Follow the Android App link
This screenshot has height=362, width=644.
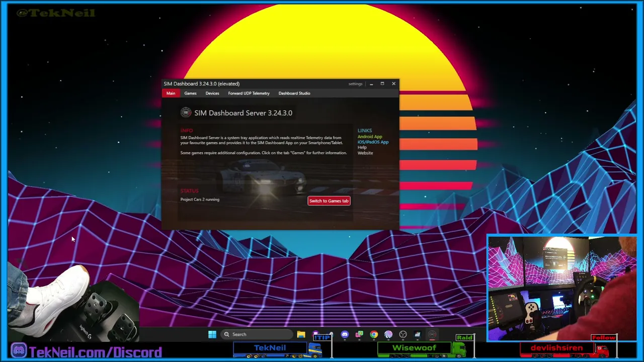pyautogui.click(x=370, y=137)
